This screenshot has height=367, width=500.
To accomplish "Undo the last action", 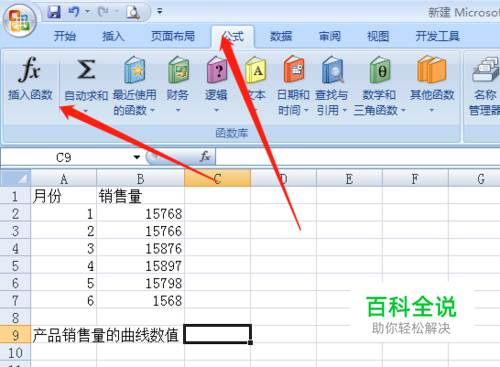I will click(x=73, y=12).
